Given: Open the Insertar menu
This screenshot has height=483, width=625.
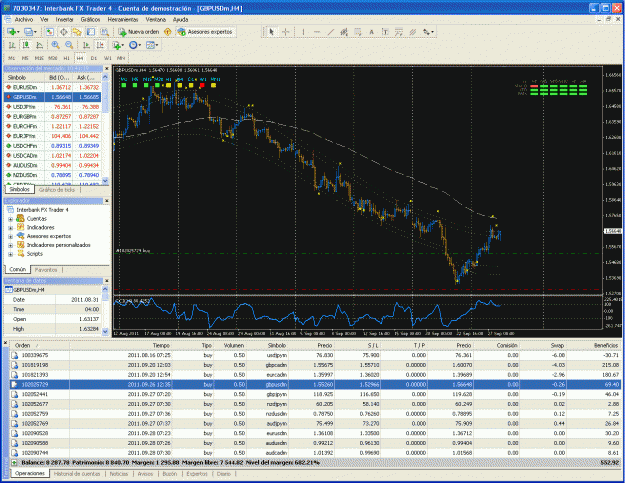Looking at the screenshot, I should (64, 20).
